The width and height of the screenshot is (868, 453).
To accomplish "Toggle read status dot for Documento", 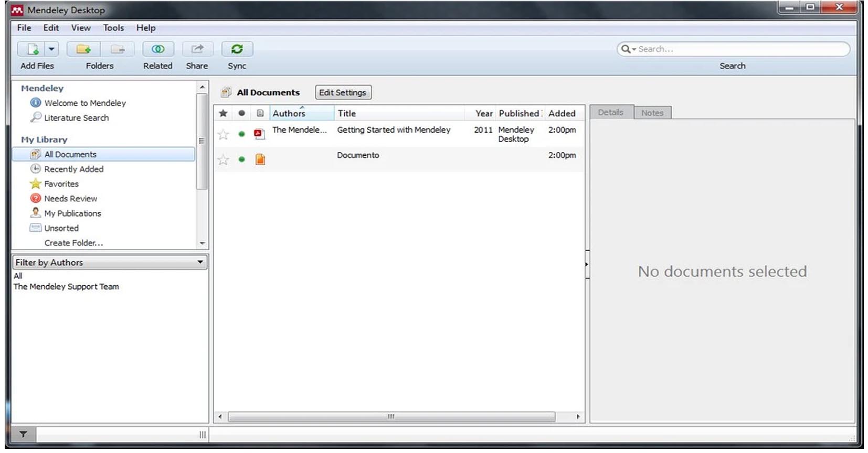I will [241, 159].
